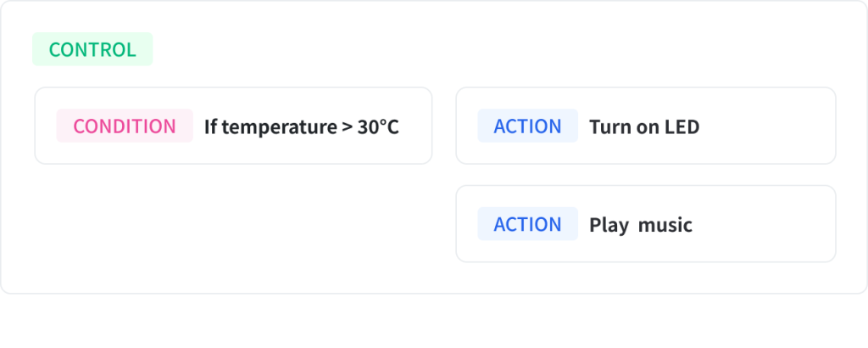Click the 'Turn on LED' text

point(644,127)
